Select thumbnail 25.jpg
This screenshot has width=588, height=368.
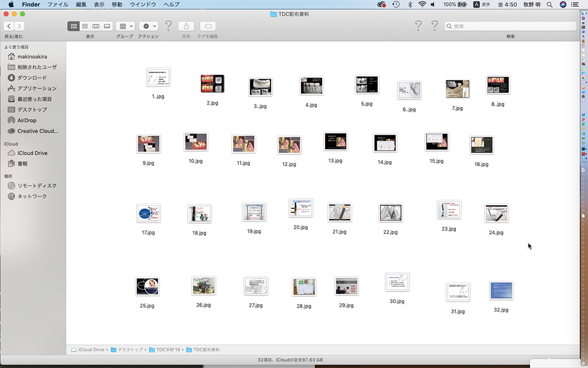(x=148, y=286)
